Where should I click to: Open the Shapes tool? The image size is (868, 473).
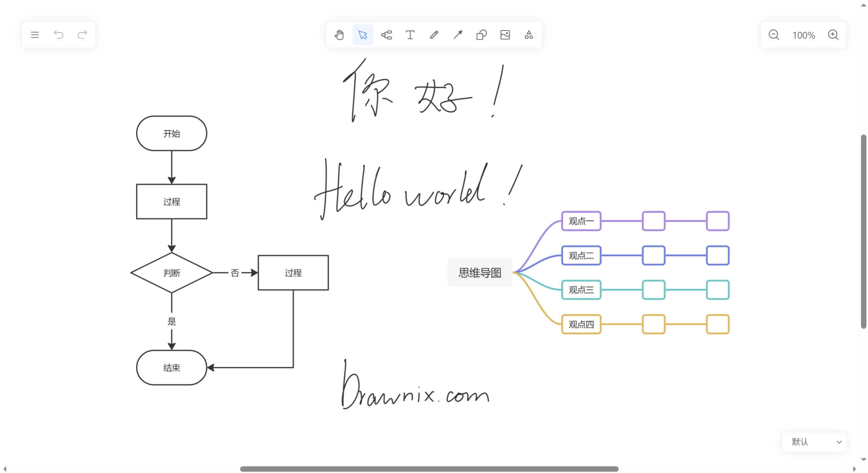[481, 35]
